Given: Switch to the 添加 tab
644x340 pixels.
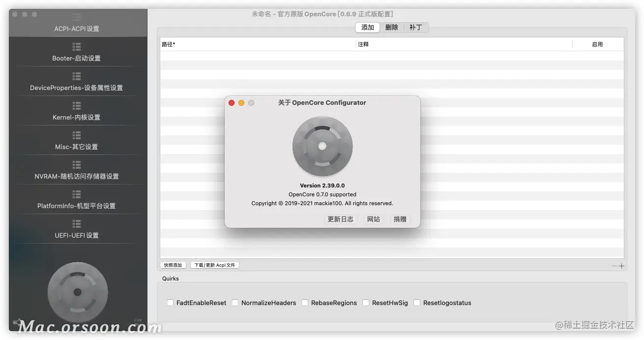Looking at the screenshot, I should coord(368,28).
